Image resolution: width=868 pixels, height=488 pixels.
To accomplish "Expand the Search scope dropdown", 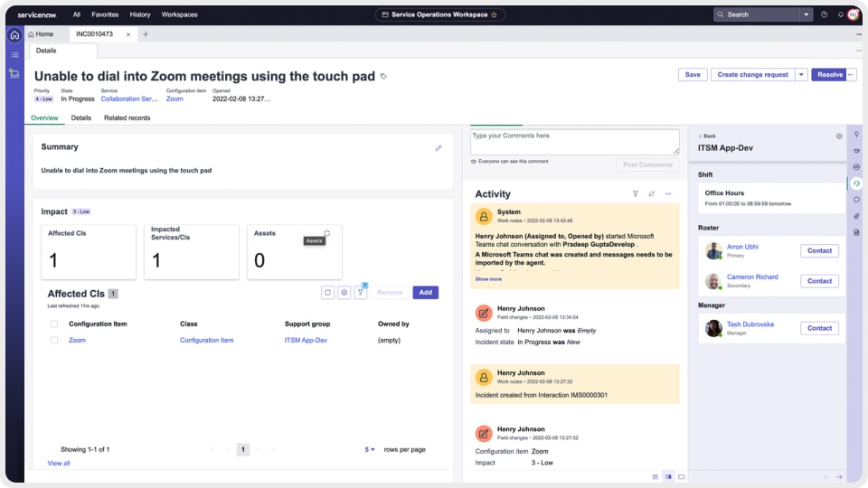I will (x=806, y=14).
